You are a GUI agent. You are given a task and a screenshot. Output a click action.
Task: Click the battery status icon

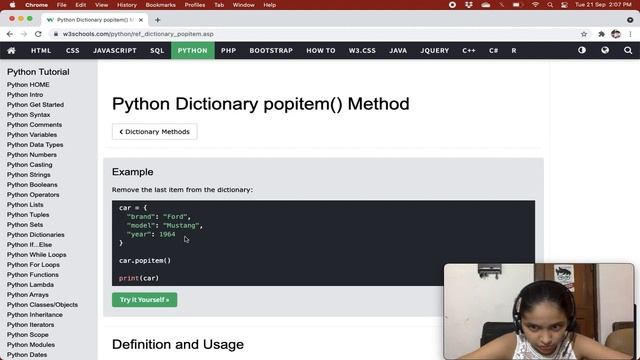pos(517,5)
